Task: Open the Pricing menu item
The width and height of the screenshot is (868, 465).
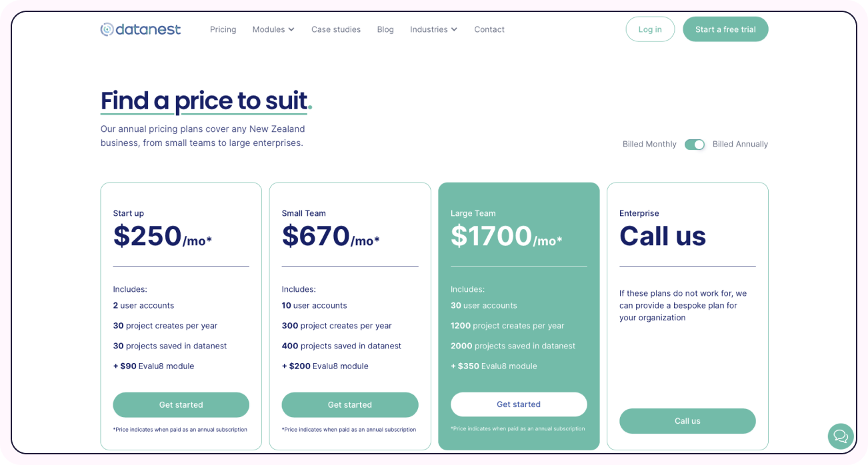Action: 223,29
